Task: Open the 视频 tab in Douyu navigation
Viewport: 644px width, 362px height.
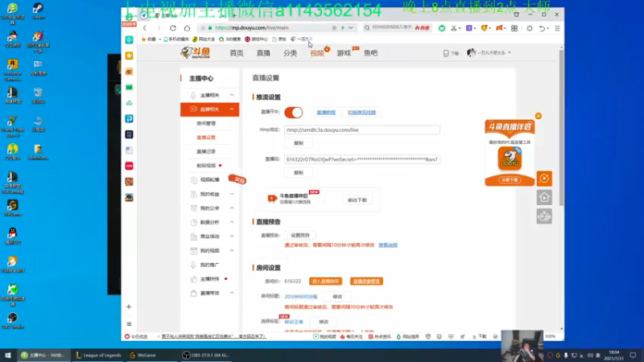Action: click(316, 53)
